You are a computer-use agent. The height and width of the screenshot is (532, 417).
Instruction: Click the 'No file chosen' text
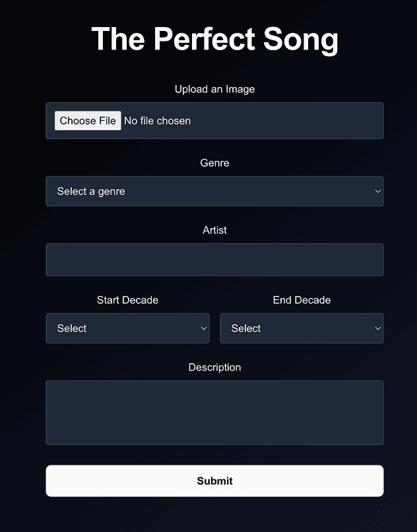pyautogui.click(x=157, y=121)
